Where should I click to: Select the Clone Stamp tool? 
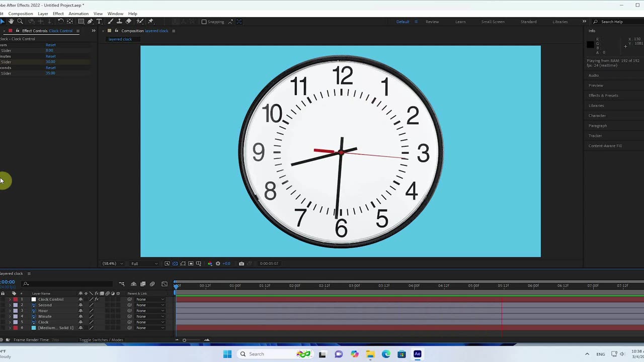click(x=119, y=22)
